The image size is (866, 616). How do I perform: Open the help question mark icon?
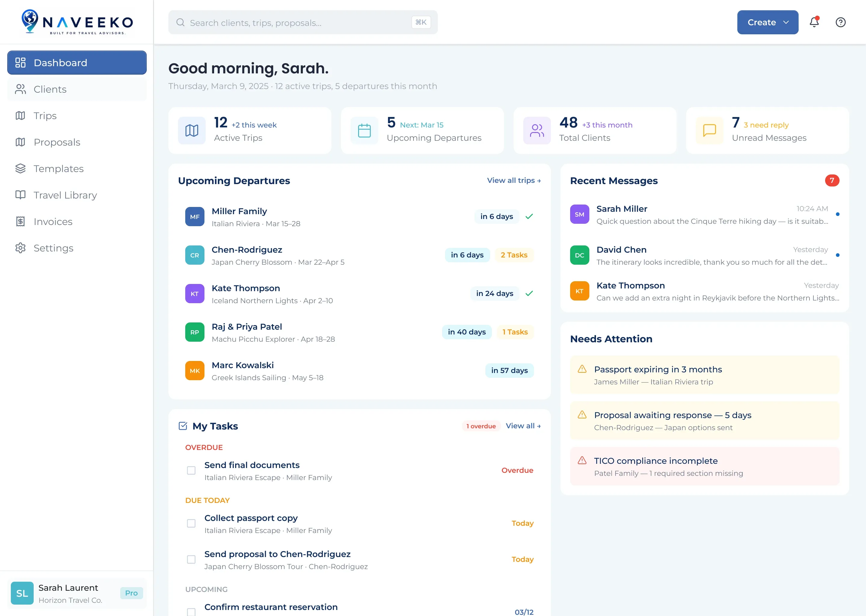coord(840,22)
